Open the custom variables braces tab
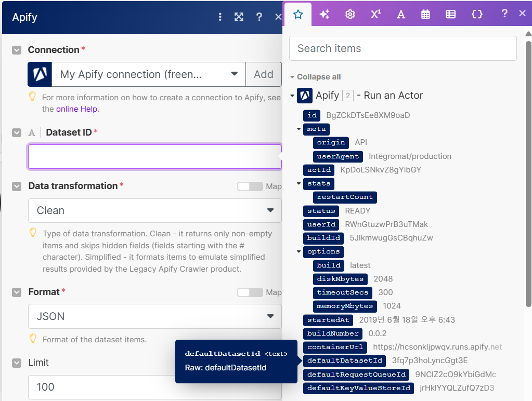Image resolution: width=532 pixels, height=401 pixels. (477, 14)
